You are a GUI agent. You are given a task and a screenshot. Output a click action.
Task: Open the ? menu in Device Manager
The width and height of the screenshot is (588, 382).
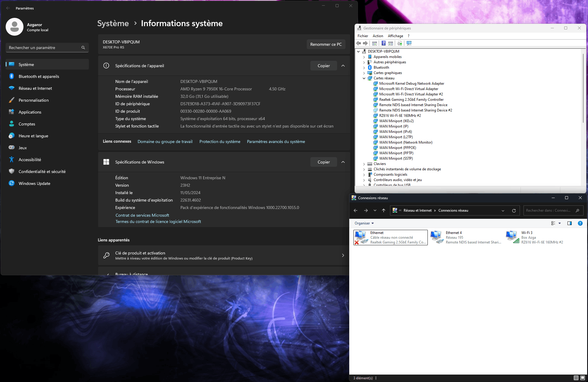pyautogui.click(x=408, y=36)
